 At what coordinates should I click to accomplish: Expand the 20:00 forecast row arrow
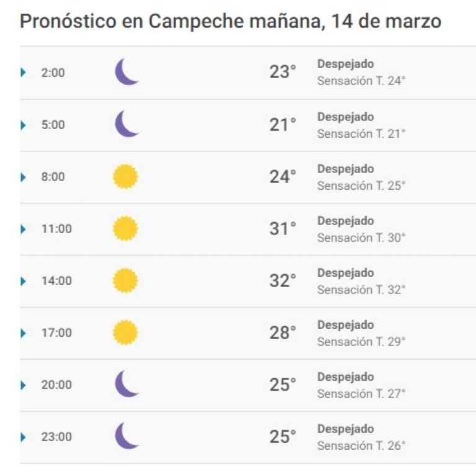(x=23, y=386)
